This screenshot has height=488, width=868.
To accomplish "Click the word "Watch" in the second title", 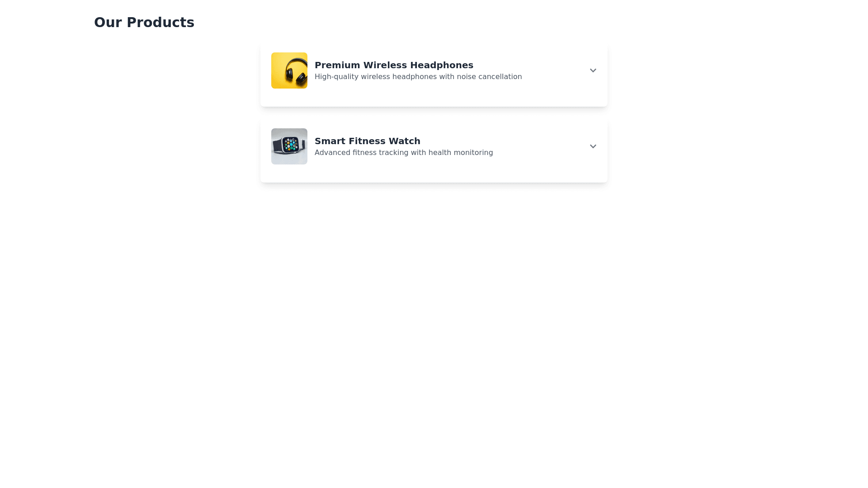I will tap(404, 141).
